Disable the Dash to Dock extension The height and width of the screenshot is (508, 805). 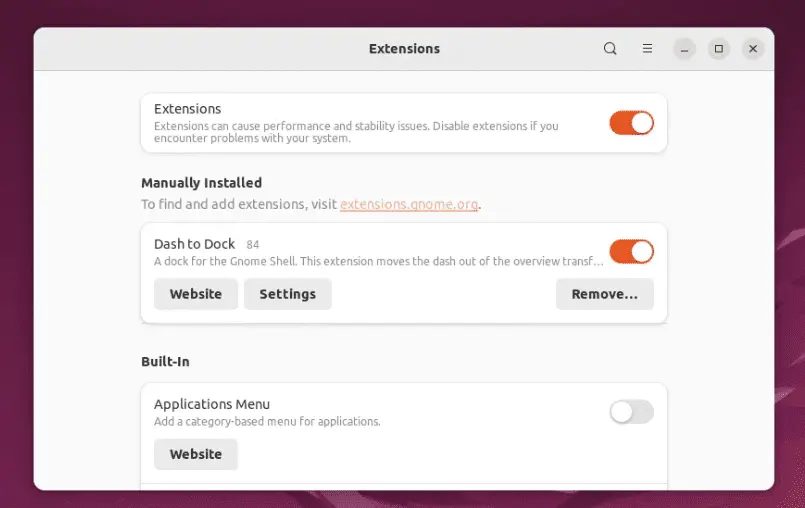click(631, 252)
